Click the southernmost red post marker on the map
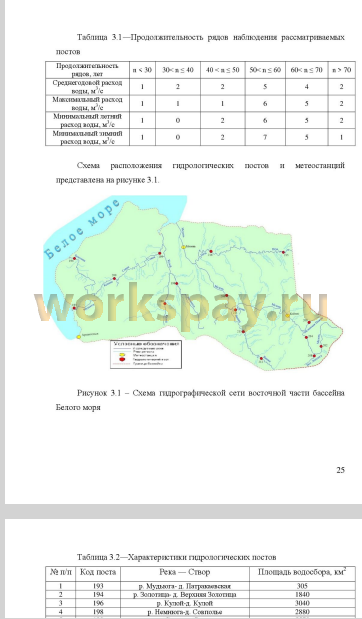 261,358
